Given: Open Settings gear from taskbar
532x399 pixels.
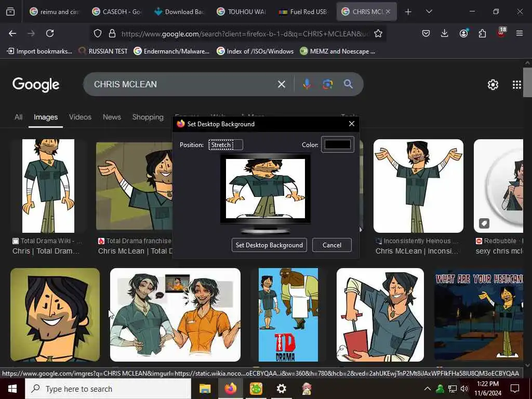Looking at the screenshot, I should coord(281,389).
